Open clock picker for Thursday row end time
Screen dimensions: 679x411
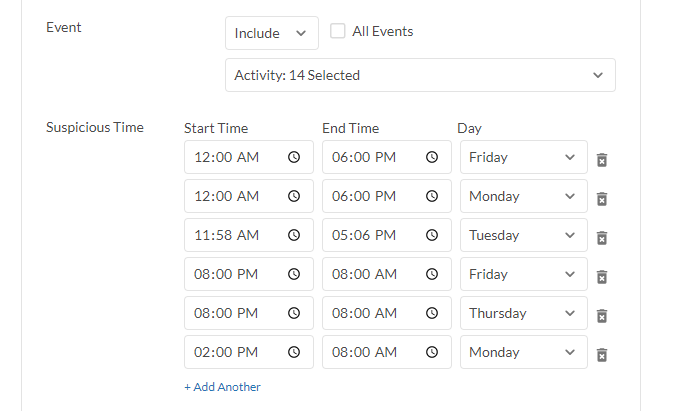[x=432, y=314]
